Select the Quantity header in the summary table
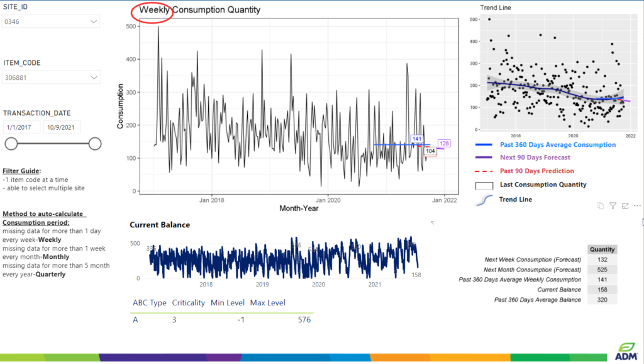The width and height of the screenshot is (644, 364). (602, 249)
